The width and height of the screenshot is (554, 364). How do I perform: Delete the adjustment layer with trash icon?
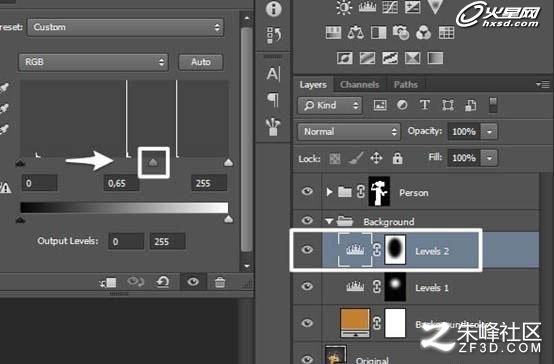click(220, 282)
